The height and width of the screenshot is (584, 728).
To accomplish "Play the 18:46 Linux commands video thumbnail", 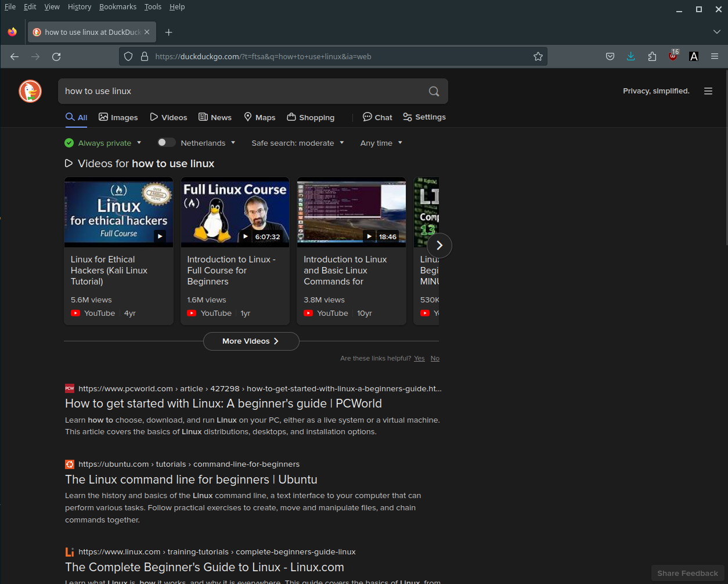I will (351, 212).
